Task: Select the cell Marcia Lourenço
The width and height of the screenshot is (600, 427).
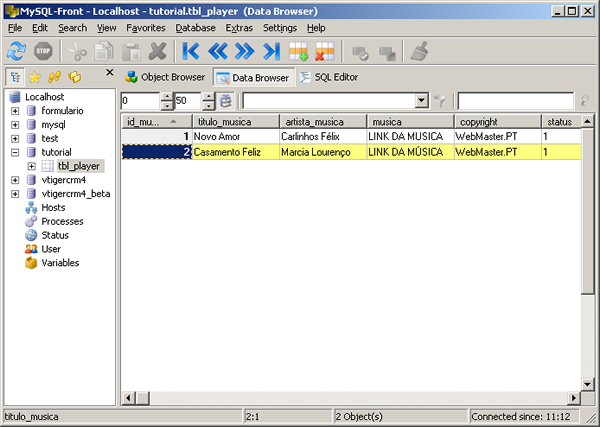Action: [323, 152]
